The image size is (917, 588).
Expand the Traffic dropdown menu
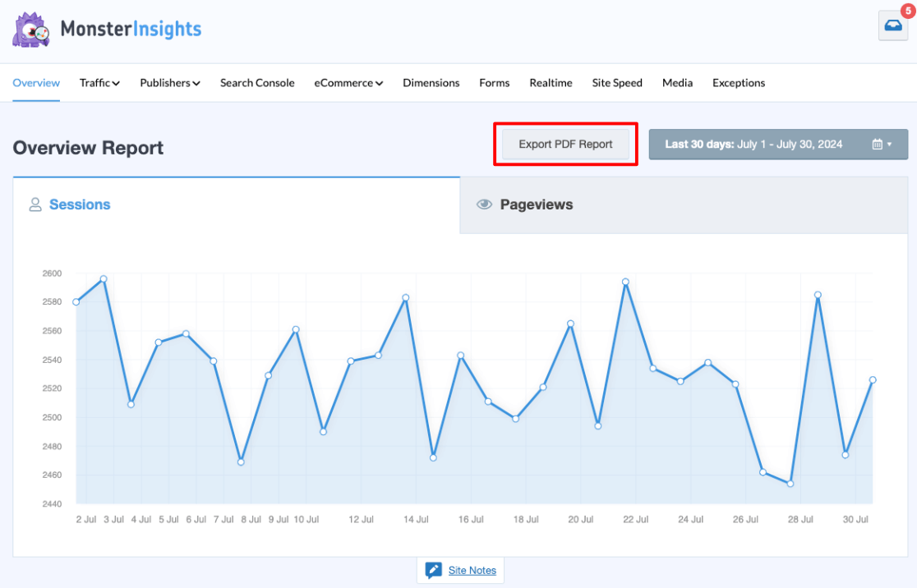pyautogui.click(x=99, y=83)
